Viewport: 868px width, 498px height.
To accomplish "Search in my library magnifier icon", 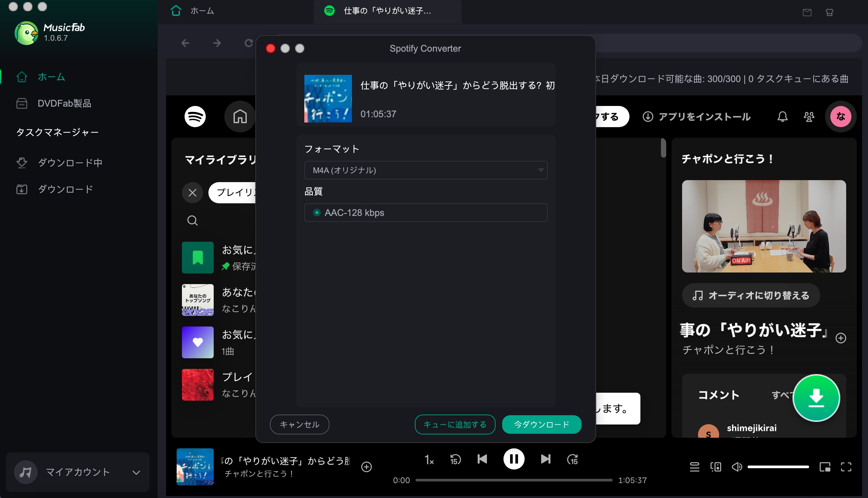I will tap(192, 220).
